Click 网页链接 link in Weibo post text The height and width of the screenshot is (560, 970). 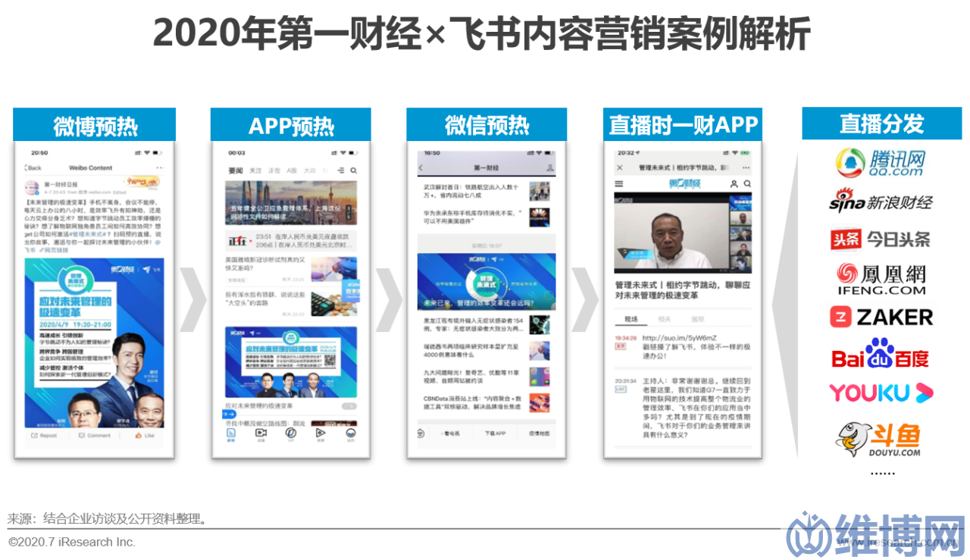pyautogui.click(x=55, y=249)
